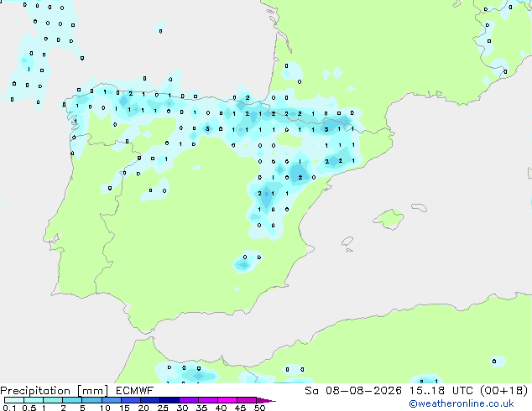Select the 35–40 mm legend color swatch
The image size is (532, 411).
coord(207,400)
